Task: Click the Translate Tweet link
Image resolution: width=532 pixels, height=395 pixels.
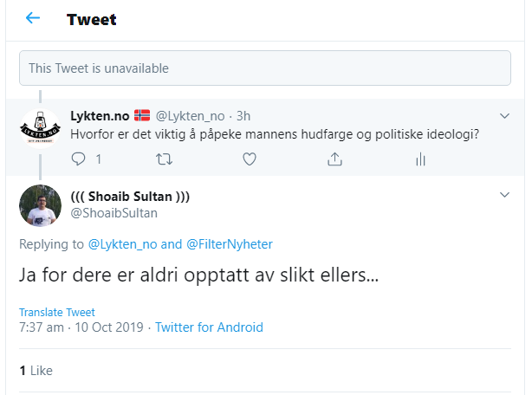Action: pyautogui.click(x=57, y=312)
